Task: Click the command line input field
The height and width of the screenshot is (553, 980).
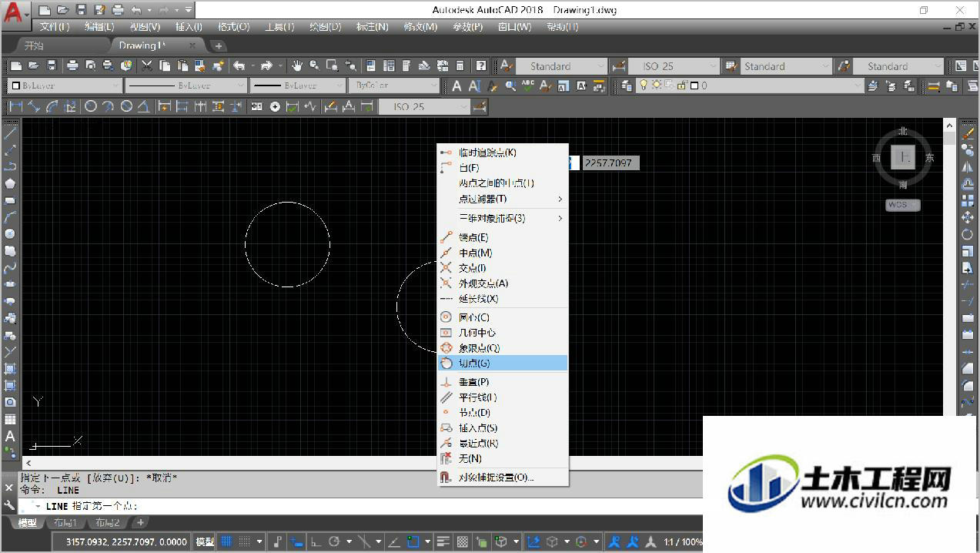Action: click(x=360, y=506)
